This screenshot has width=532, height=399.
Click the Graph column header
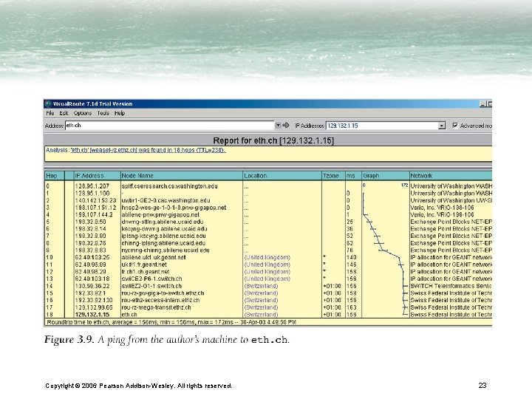click(x=386, y=176)
